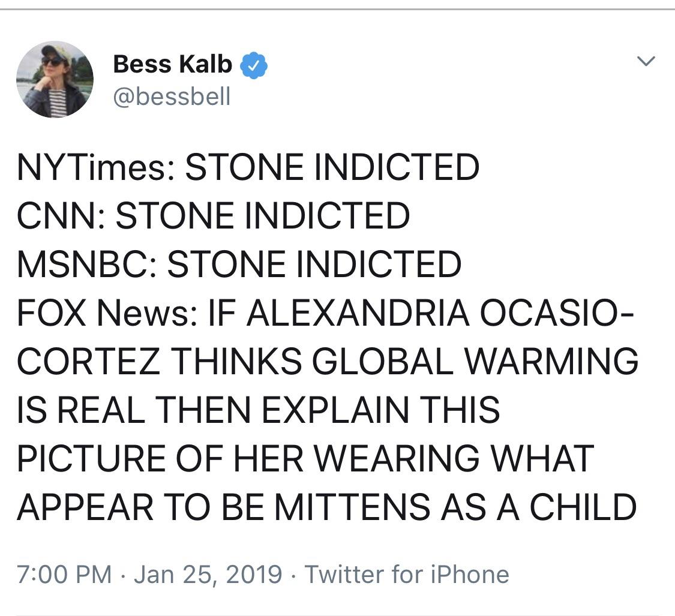Click the display name "Bess Kalb"
675x616 pixels.
pos(172,65)
